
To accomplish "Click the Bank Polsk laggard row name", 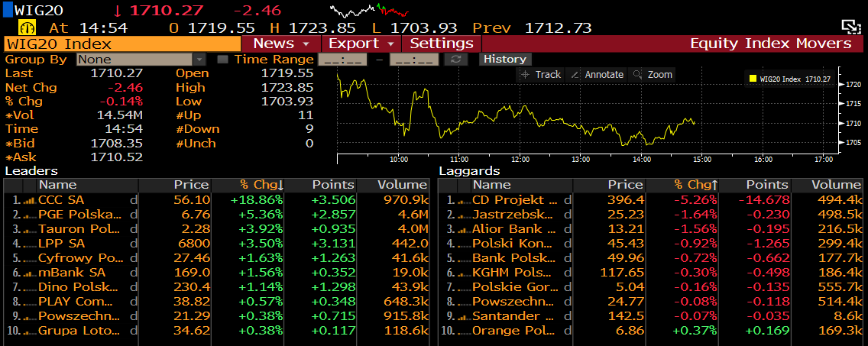I will [x=513, y=258].
